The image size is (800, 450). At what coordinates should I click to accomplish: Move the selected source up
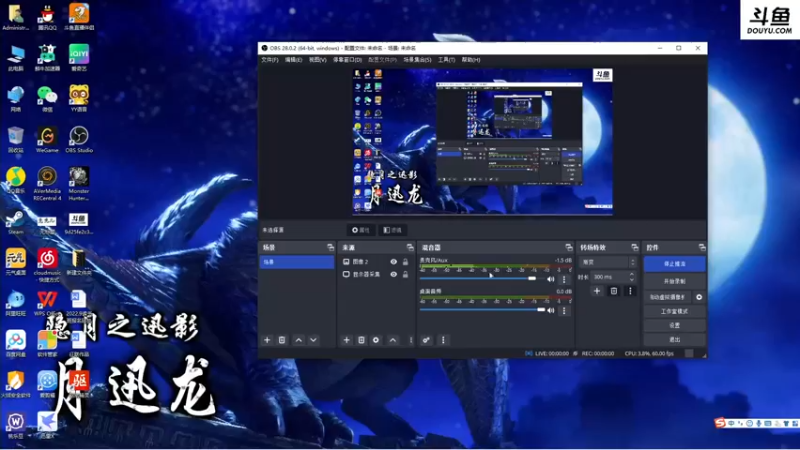[393, 340]
